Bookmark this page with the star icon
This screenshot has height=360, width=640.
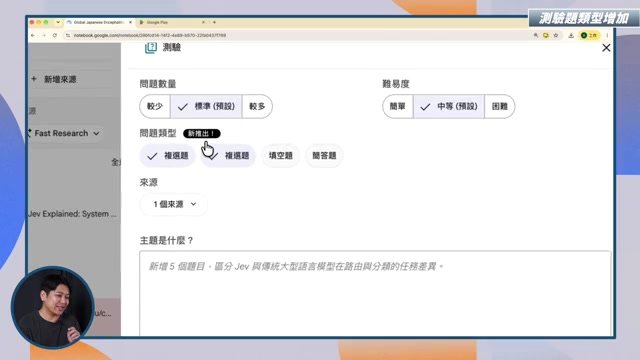(556, 36)
